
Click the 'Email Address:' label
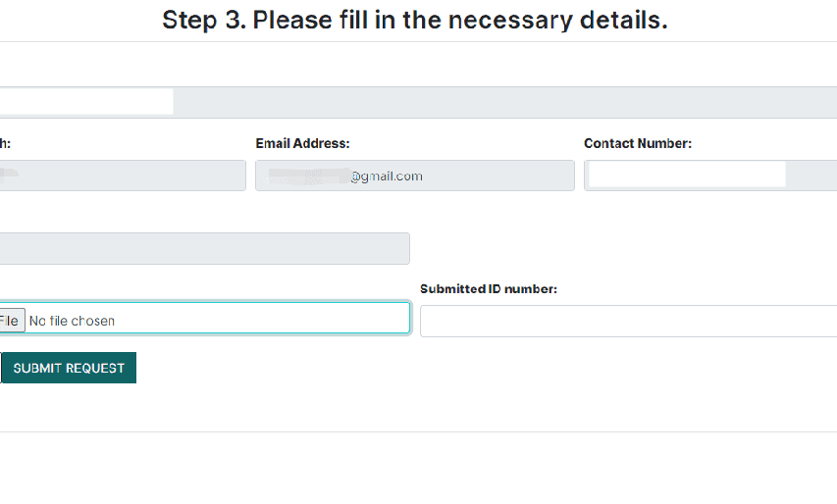click(302, 143)
